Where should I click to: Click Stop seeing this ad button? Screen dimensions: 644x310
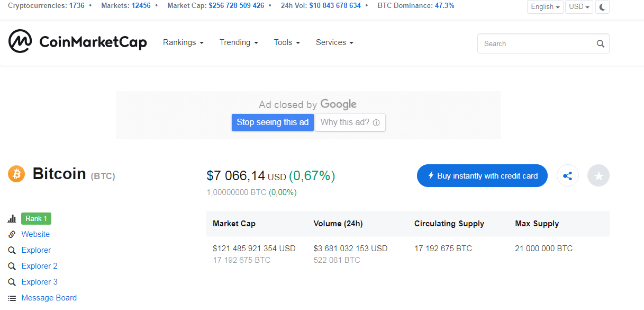273,122
